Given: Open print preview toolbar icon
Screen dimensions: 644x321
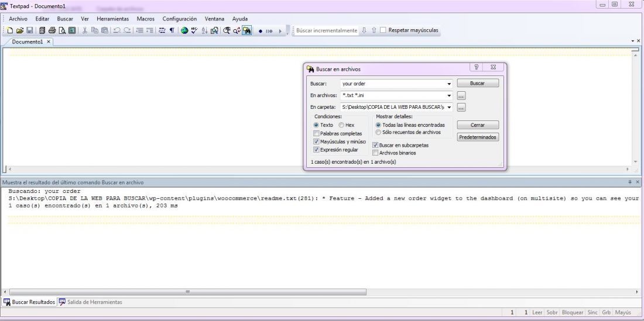Looking at the screenshot, I should (x=62, y=30).
